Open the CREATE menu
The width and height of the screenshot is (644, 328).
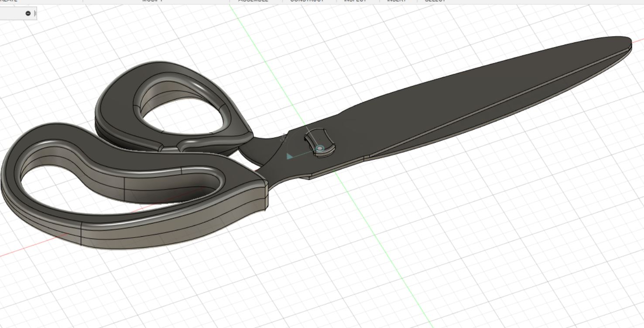(x=8, y=1)
